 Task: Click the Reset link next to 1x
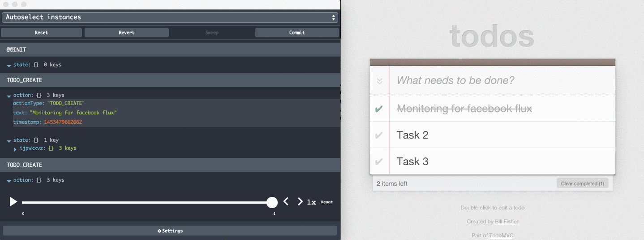point(327,202)
